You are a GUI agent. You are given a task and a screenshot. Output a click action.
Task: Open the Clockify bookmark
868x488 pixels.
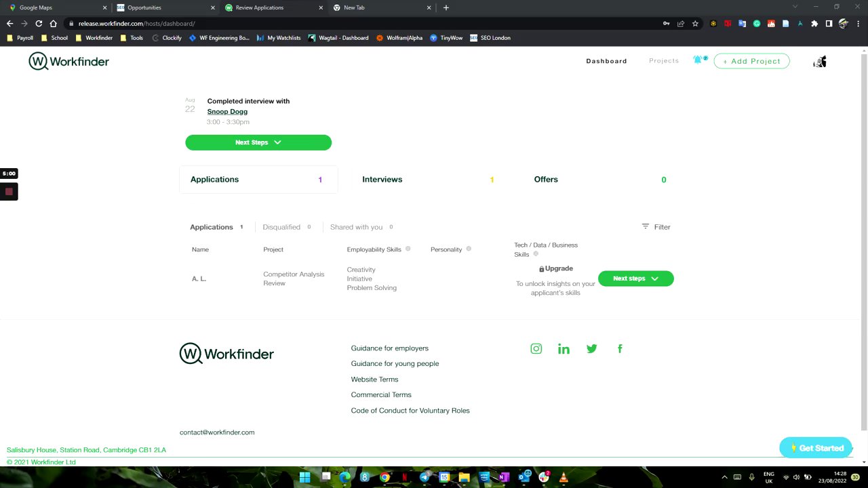pos(167,38)
